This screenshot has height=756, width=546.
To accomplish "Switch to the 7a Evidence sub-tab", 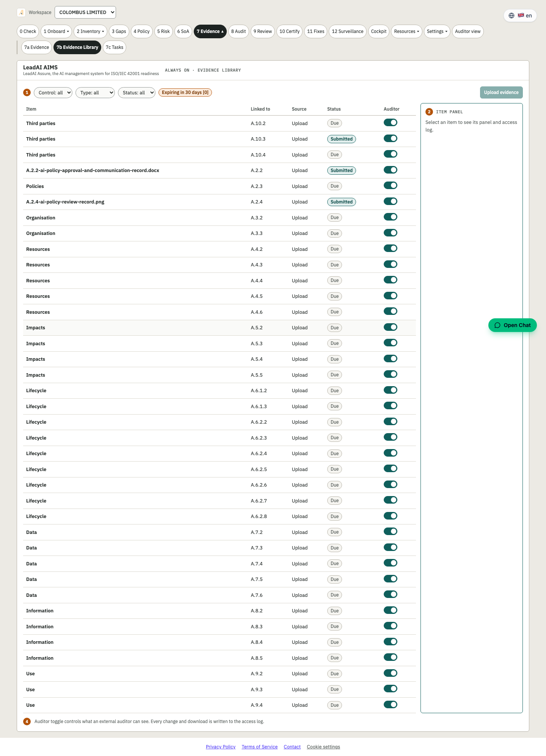I will click(37, 47).
